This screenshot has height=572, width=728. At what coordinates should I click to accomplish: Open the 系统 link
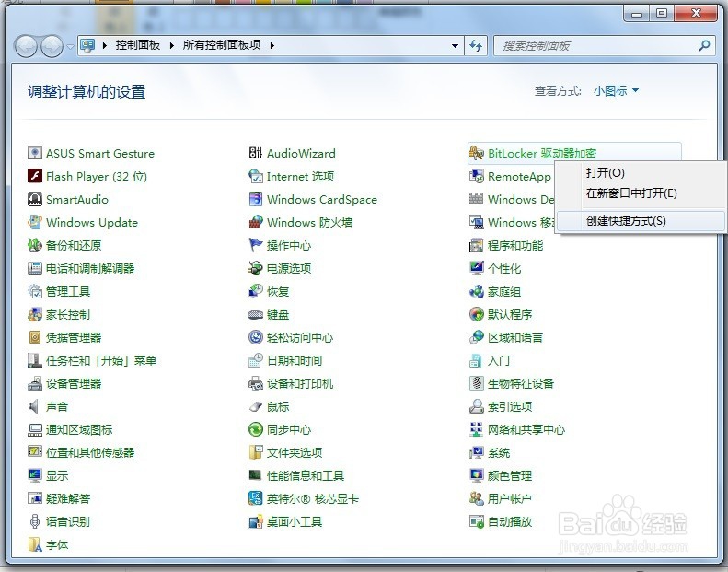click(499, 452)
